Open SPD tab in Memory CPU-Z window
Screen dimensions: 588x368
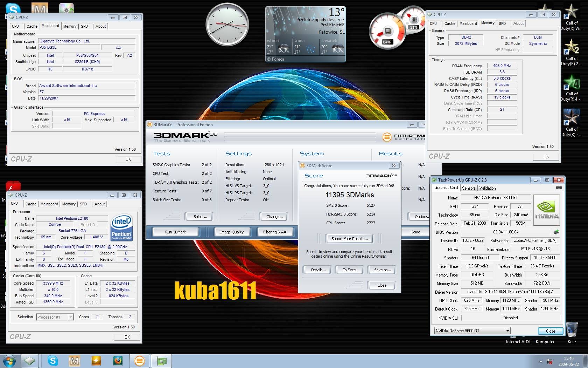(x=502, y=23)
